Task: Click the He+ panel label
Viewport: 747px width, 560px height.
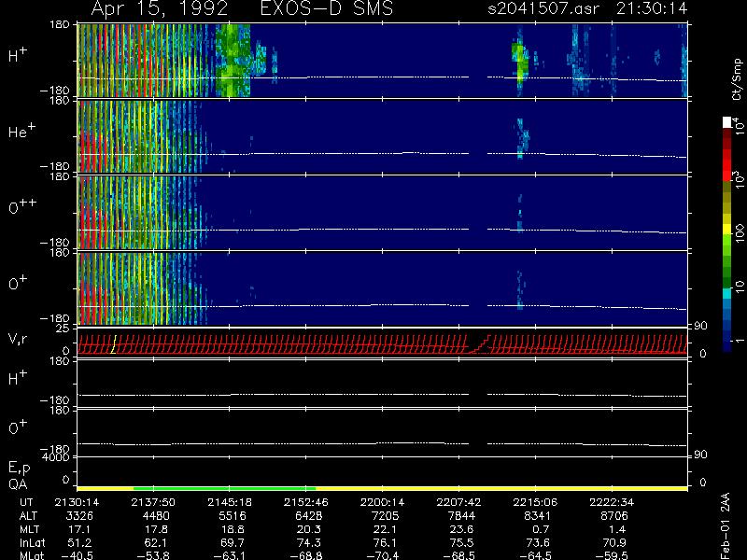Action: coord(21,131)
